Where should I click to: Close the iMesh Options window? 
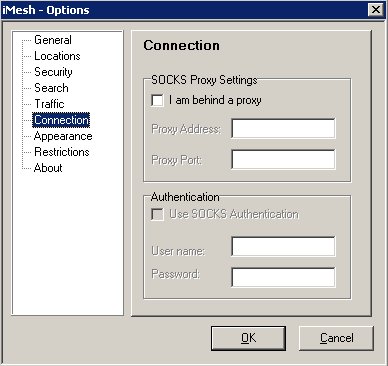click(x=376, y=10)
